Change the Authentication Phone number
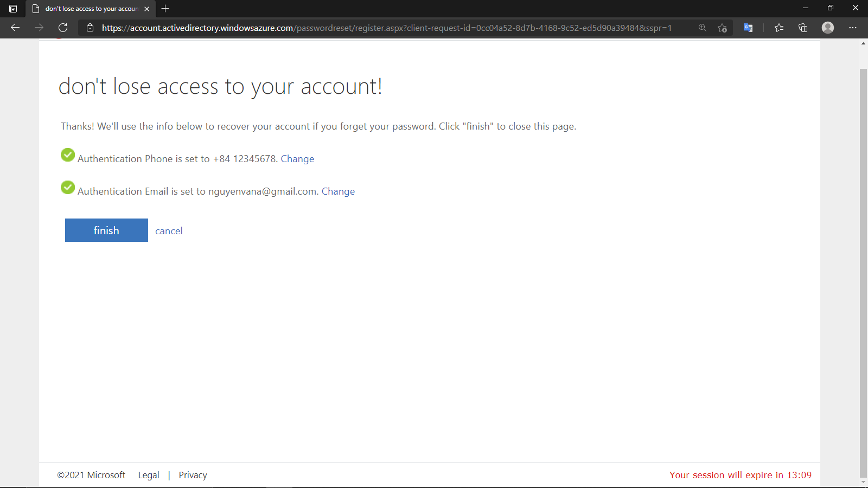This screenshot has height=488, width=868. click(x=297, y=159)
